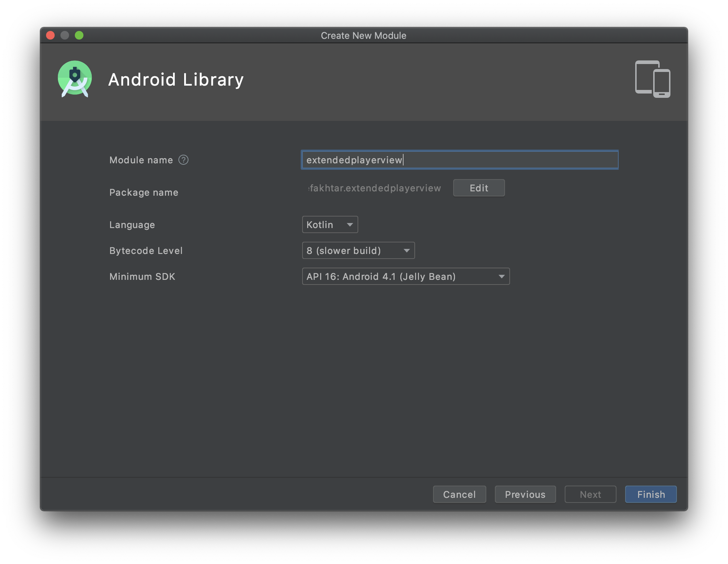Click the phone and tablet device icon

point(652,79)
